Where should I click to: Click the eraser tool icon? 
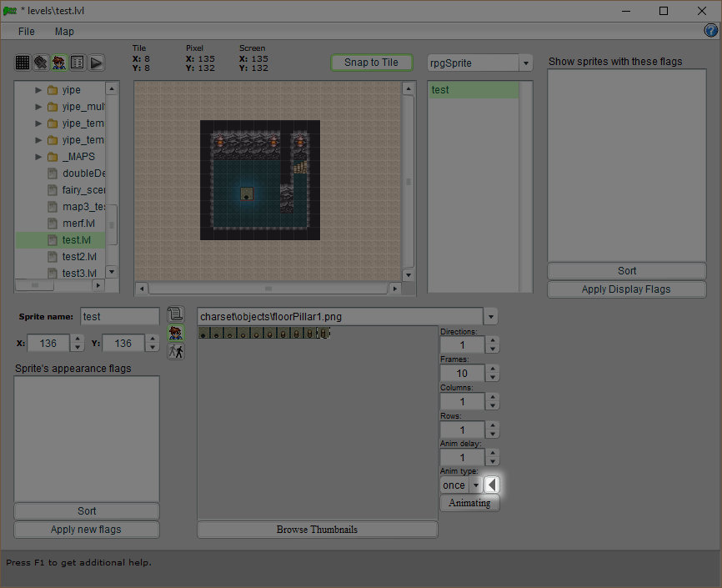coord(41,63)
